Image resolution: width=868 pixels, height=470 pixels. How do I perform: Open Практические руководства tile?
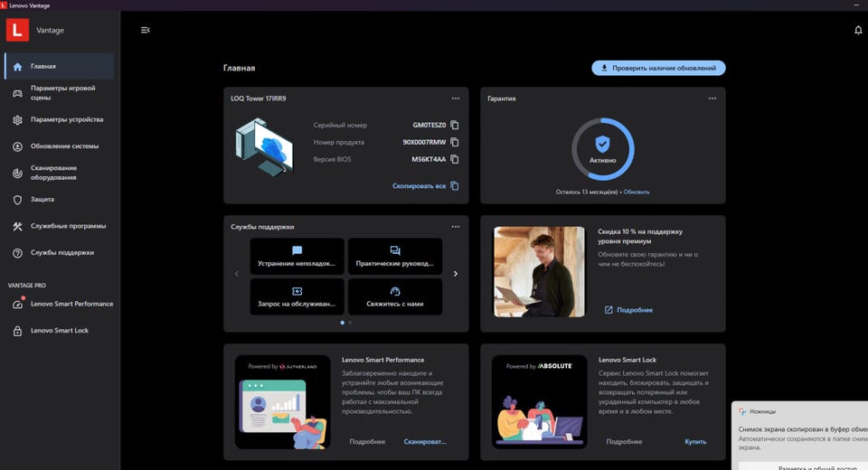tap(395, 257)
